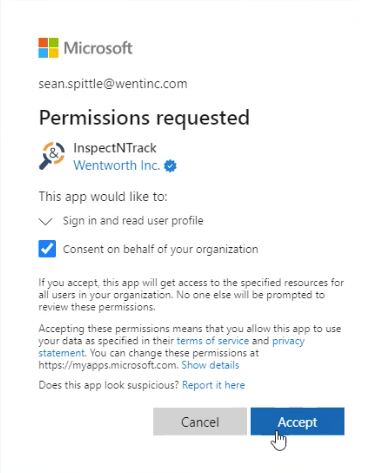The width and height of the screenshot is (382, 473).
Task: Click the sean.spittle@wentinc.com account text
Action: click(x=113, y=83)
